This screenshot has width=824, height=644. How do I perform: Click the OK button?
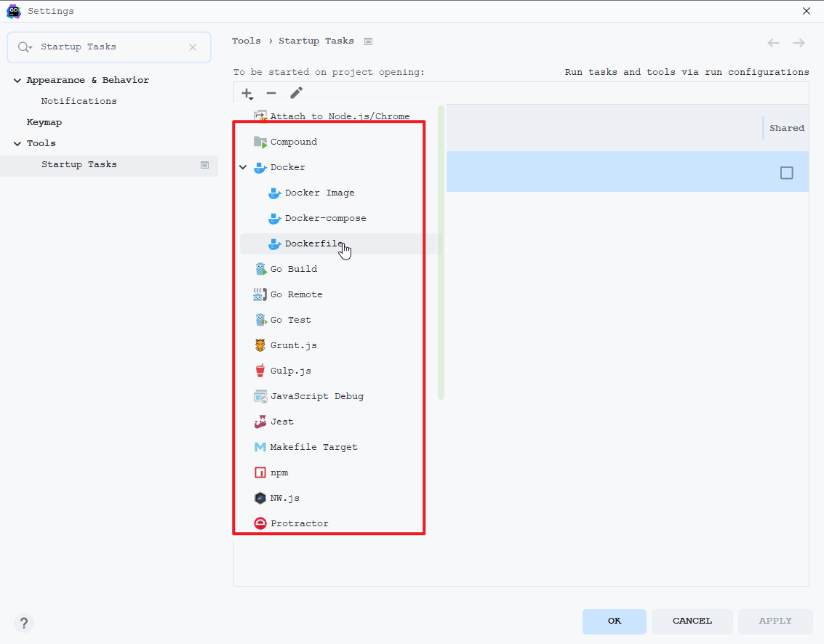(x=615, y=621)
